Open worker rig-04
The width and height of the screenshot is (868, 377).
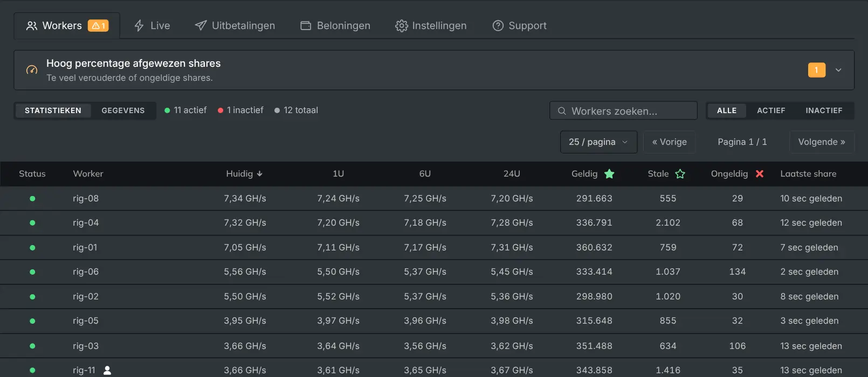(86, 223)
